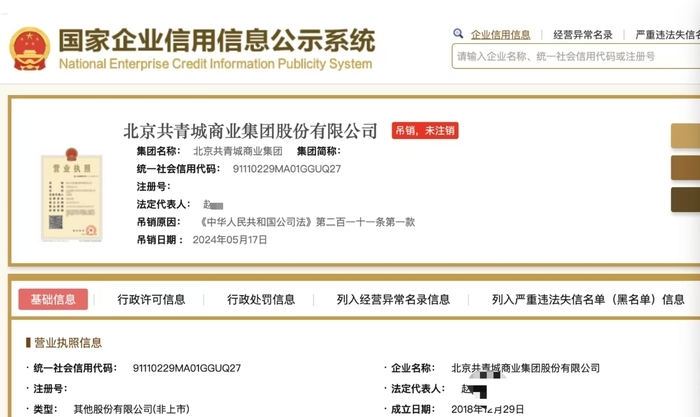This screenshot has width=700, height=417.
Task: Open the 经营异常名录 search category link
Action: pyautogui.click(x=583, y=34)
